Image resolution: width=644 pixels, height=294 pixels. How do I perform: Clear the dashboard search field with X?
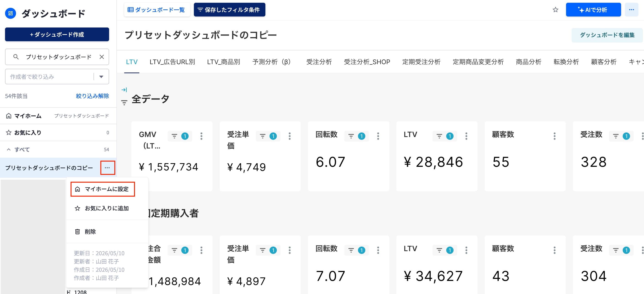[102, 57]
